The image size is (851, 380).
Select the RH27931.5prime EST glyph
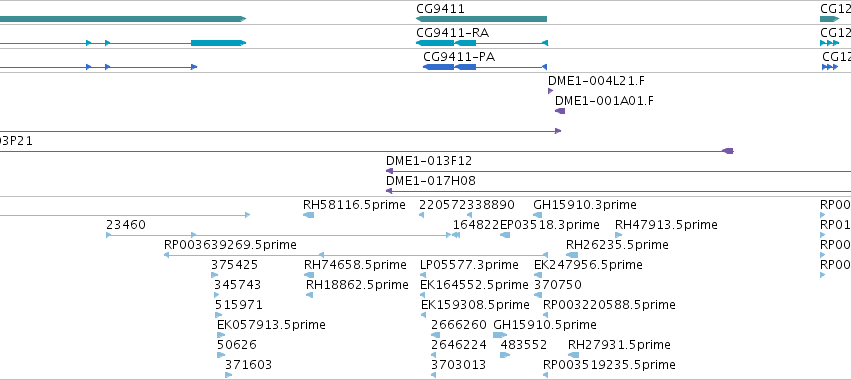click(x=574, y=355)
